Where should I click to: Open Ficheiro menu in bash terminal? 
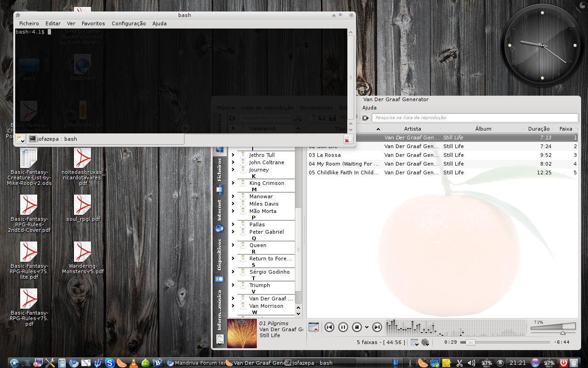[29, 23]
